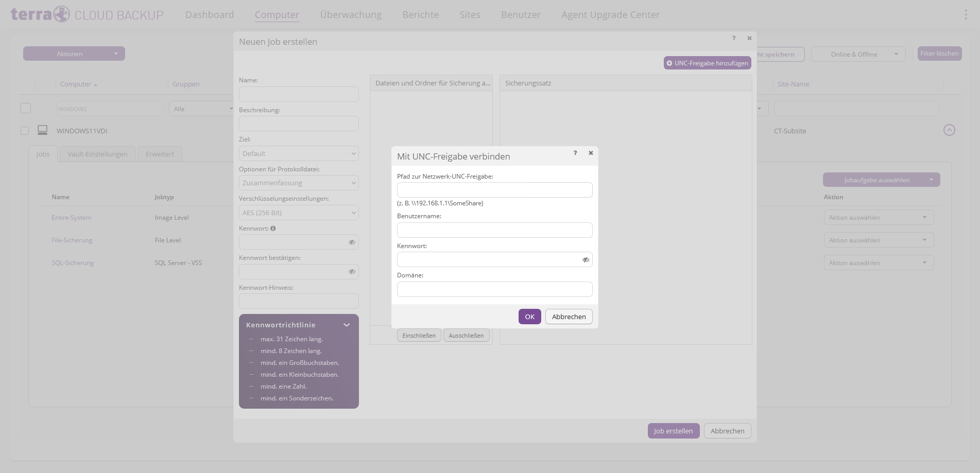The height and width of the screenshot is (473, 980).
Task: Open the Überwachung menu item
Action: [x=351, y=15]
